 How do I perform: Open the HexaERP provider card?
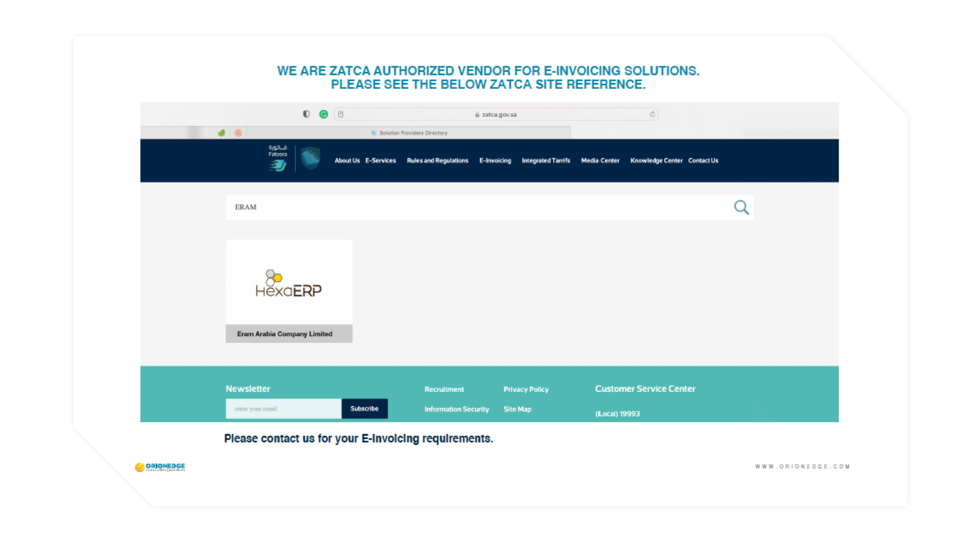[x=289, y=291]
